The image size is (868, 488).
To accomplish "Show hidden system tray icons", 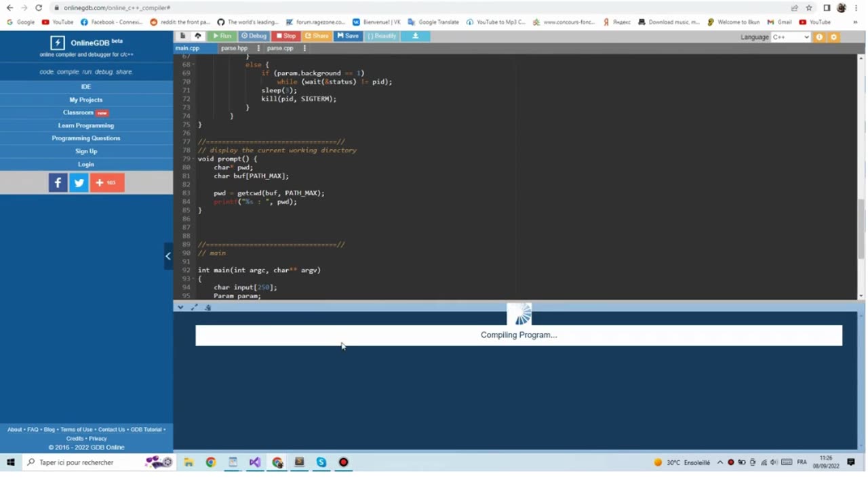I will pyautogui.click(x=719, y=462).
